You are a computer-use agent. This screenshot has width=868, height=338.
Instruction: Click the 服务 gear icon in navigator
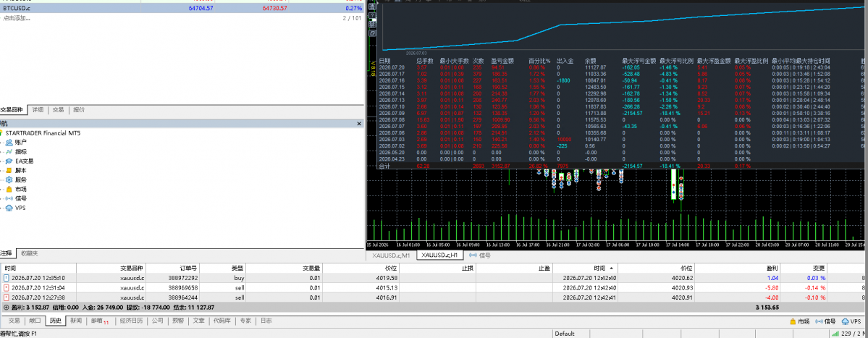coord(9,179)
